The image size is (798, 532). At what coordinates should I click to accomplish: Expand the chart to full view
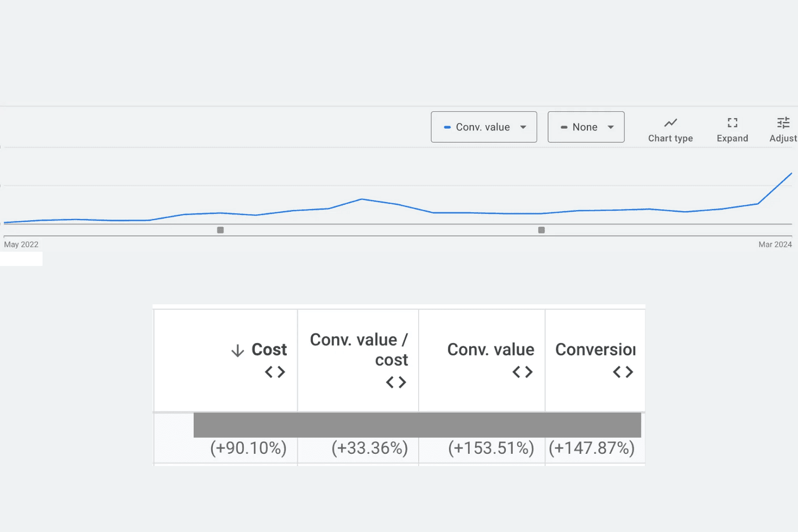click(x=732, y=128)
